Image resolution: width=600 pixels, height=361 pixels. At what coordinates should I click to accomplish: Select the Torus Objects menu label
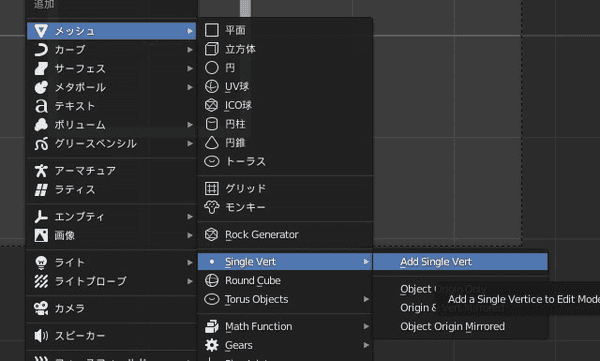(x=256, y=299)
